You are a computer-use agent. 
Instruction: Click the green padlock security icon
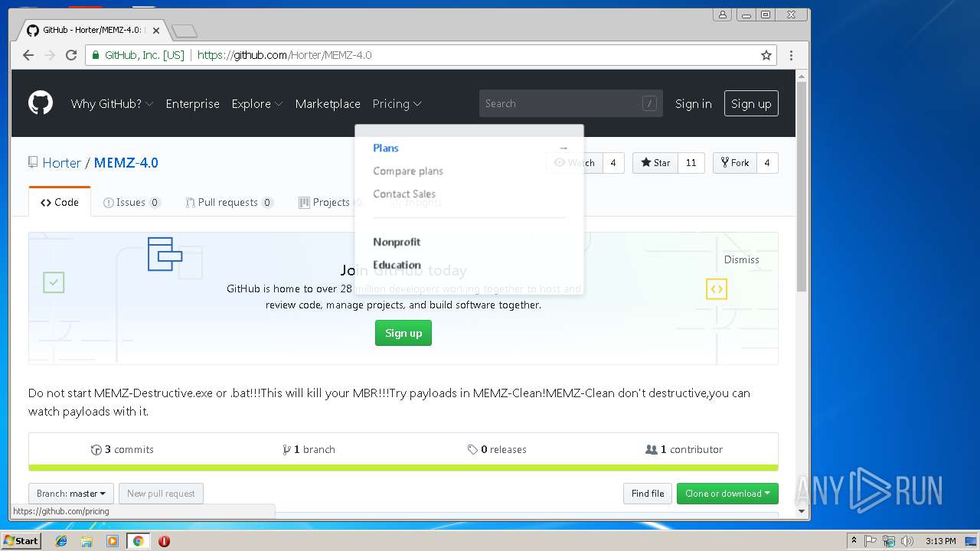96,55
